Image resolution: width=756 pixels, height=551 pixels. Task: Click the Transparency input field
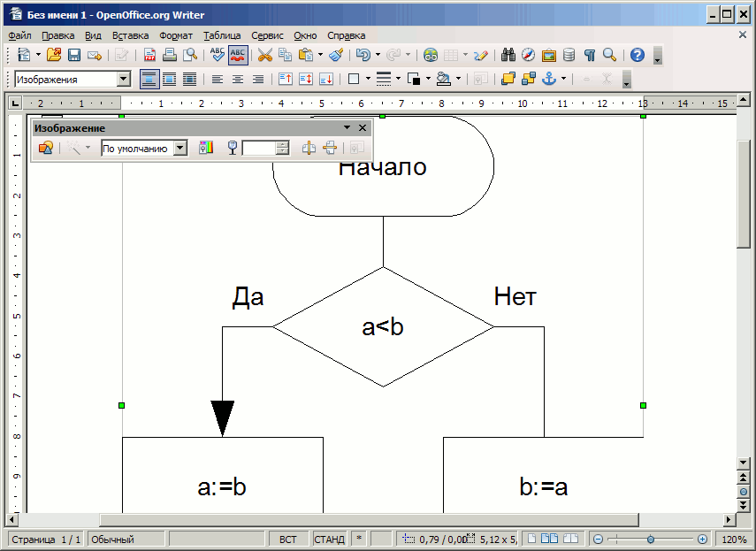(x=259, y=149)
